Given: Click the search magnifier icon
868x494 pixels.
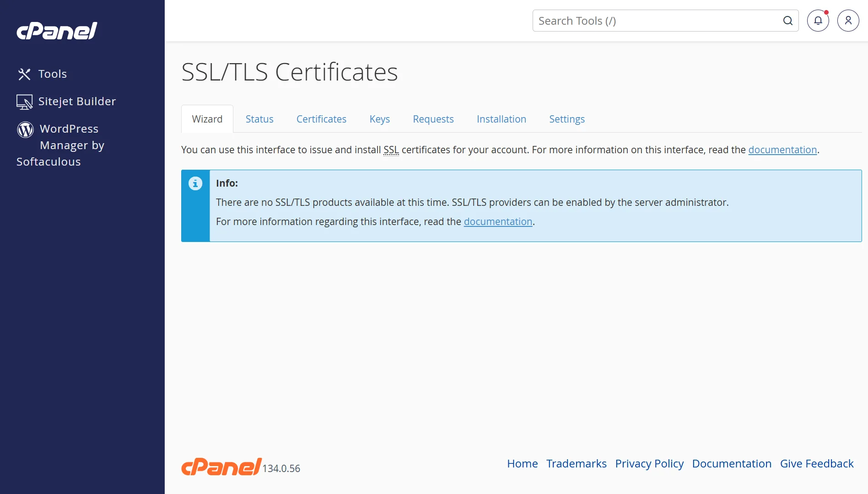Looking at the screenshot, I should pos(787,21).
